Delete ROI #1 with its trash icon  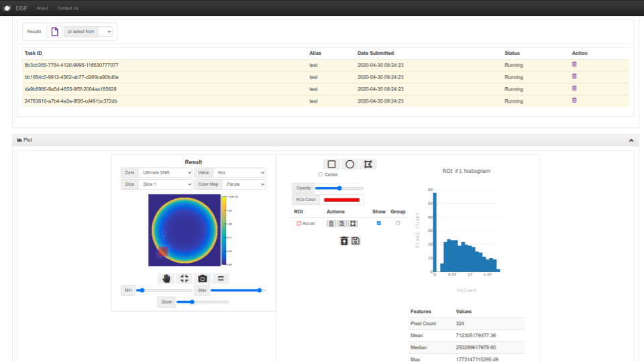click(x=331, y=223)
